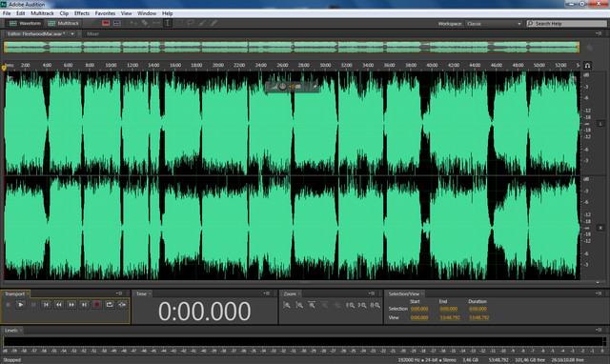610x364 pixels.
Task: Click the Fast Forward button
Action: (71, 305)
